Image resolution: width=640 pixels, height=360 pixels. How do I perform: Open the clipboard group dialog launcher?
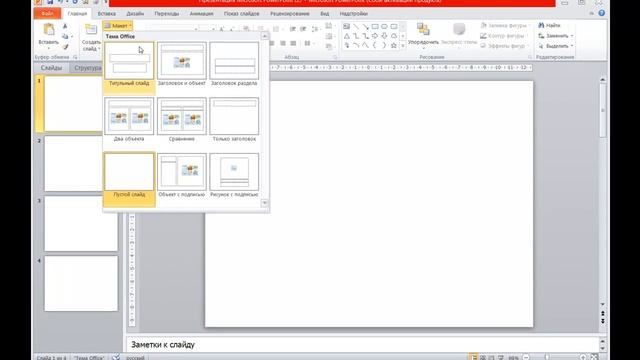tap(75, 57)
